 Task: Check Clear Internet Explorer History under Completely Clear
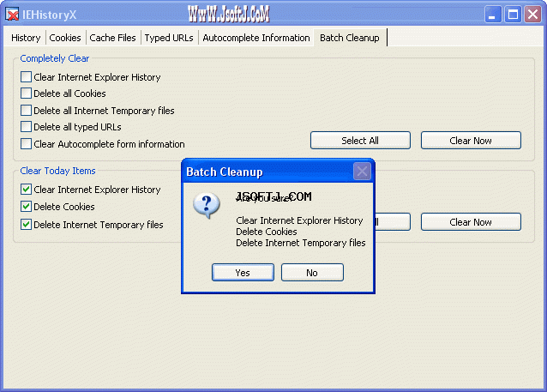click(x=26, y=77)
